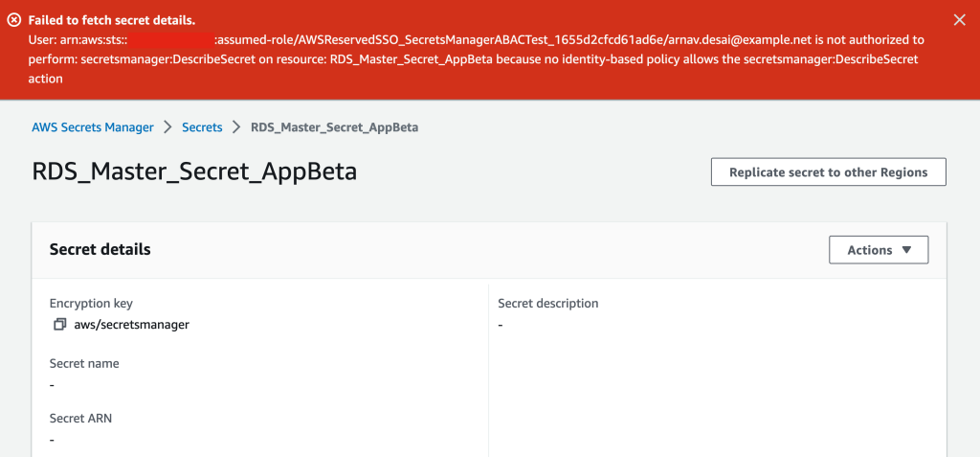Viewport: 980px width, 457px height.
Task: Click the Secret name label
Action: 84,364
